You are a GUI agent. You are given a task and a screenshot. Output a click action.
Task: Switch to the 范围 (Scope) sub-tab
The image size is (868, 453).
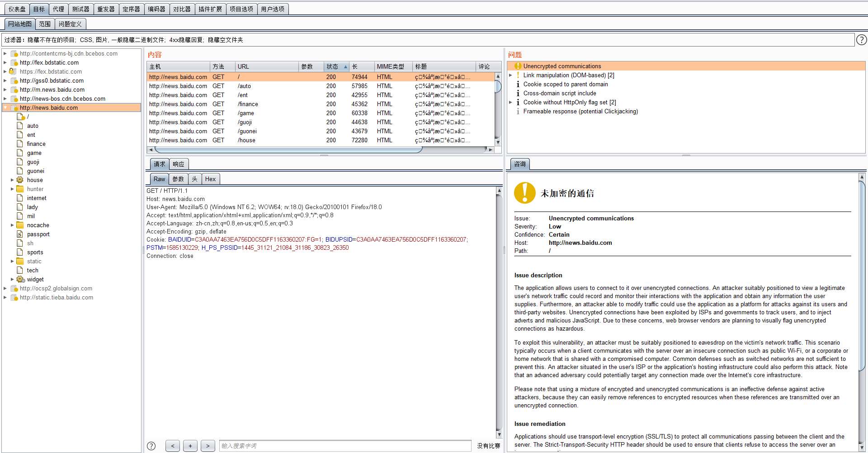(x=45, y=24)
